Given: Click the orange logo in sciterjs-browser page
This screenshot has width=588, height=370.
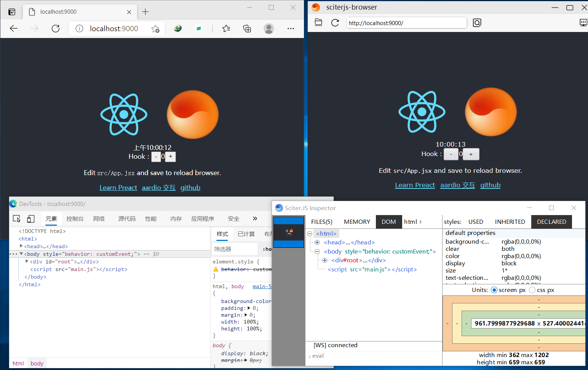Looking at the screenshot, I should coord(491,112).
